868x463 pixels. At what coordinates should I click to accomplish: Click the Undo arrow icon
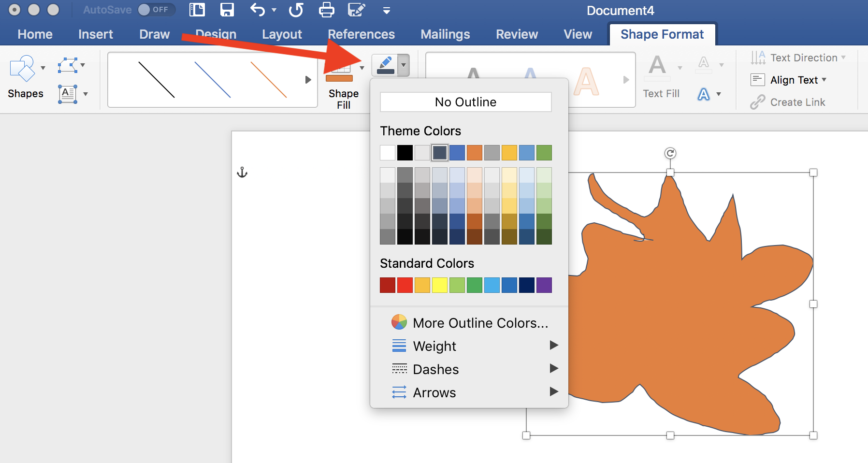(258, 10)
